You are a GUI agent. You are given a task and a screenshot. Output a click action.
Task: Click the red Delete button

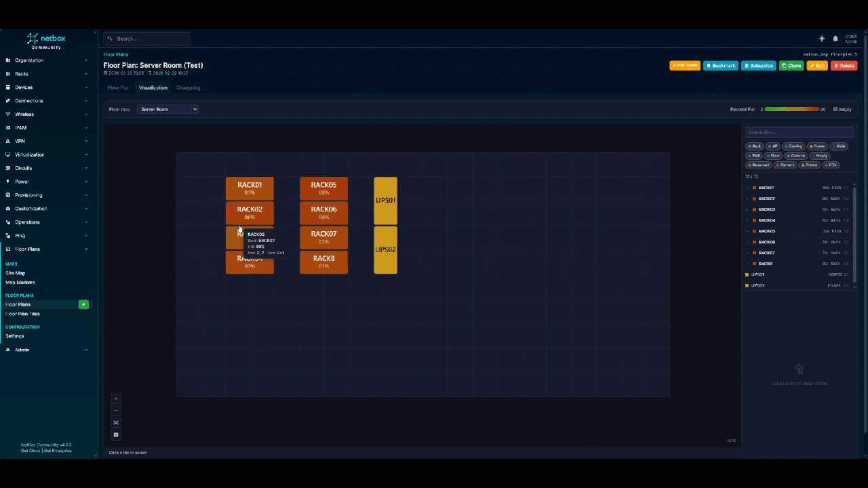point(844,66)
